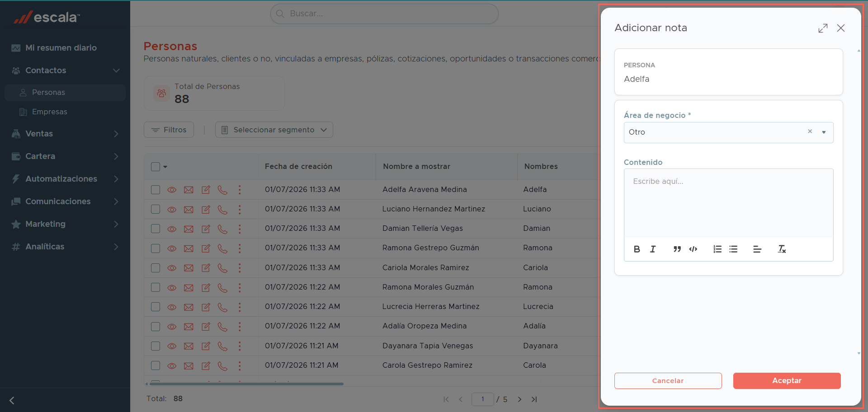Select checkbox for Cariola Morales Ramirez row
This screenshot has width=868, height=412.
tap(156, 268)
